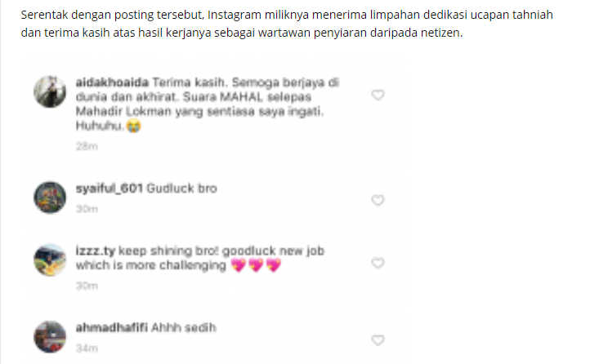590x364 pixels.
Task: Click the Gudluck bro comment text
Action: [181, 189]
